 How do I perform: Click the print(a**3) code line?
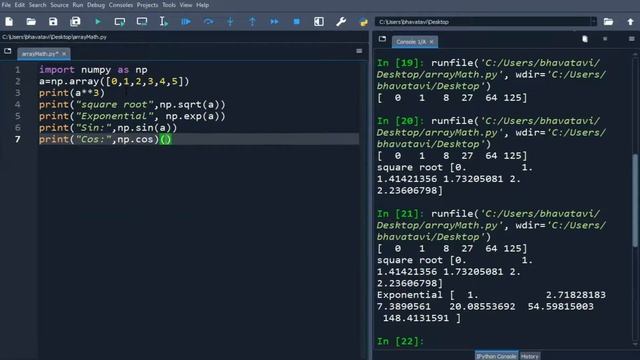(72, 93)
